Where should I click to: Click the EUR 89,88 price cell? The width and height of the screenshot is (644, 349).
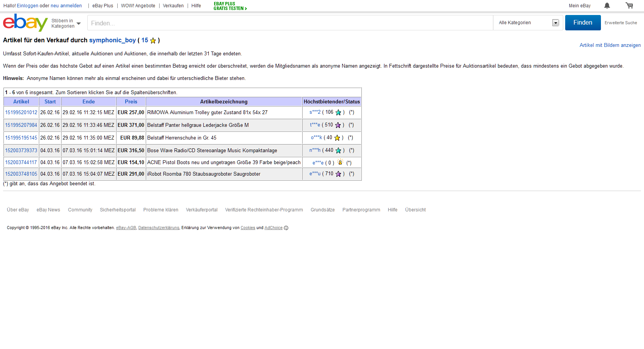coord(131,138)
